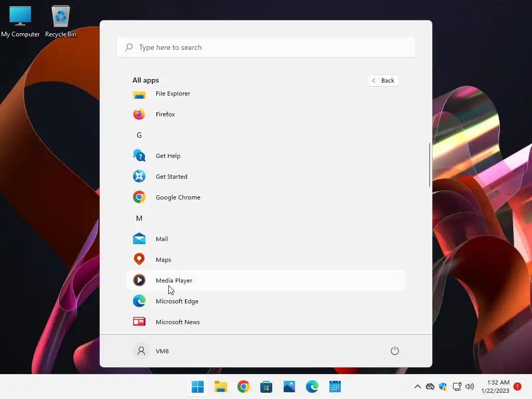Click the power button icon

pyautogui.click(x=395, y=351)
